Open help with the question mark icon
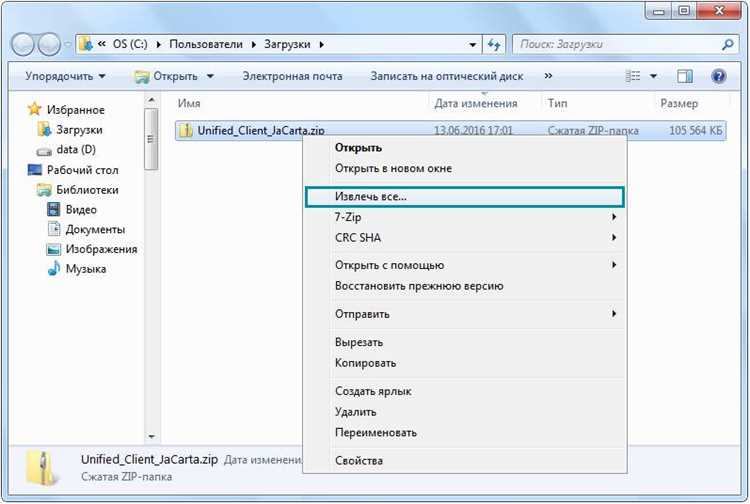Image resolution: width=750 pixels, height=504 pixels. pos(718,76)
